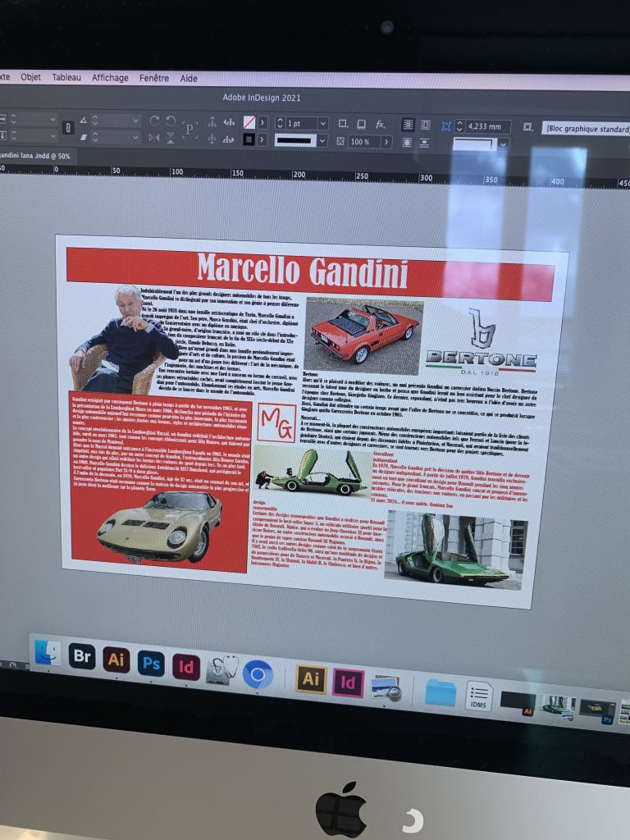The image size is (630, 840).
Task: Expand the stroke weight dropdown
Action: 322,124
